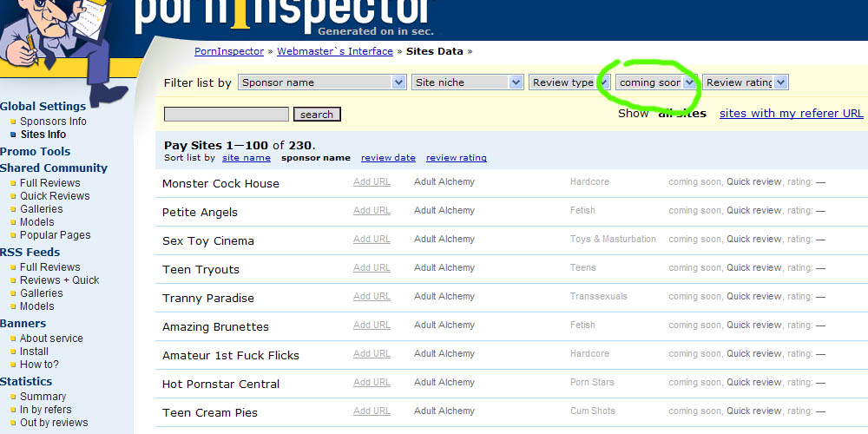868x434 pixels.
Task: Click the Toys & Masturbation niche text
Action: point(613,240)
